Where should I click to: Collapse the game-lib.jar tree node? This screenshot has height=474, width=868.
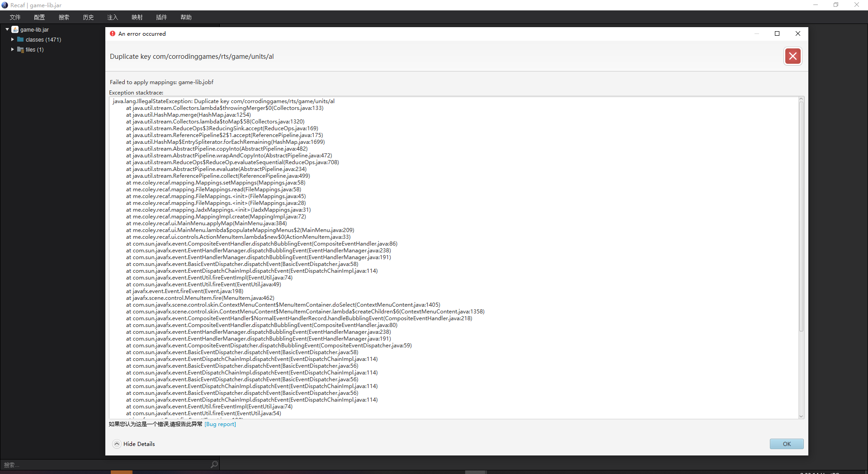pos(7,29)
